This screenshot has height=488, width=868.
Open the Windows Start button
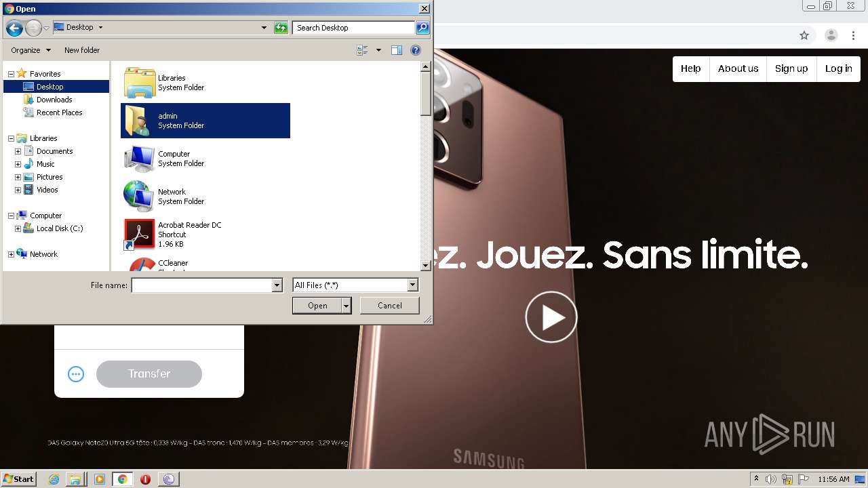point(18,479)
